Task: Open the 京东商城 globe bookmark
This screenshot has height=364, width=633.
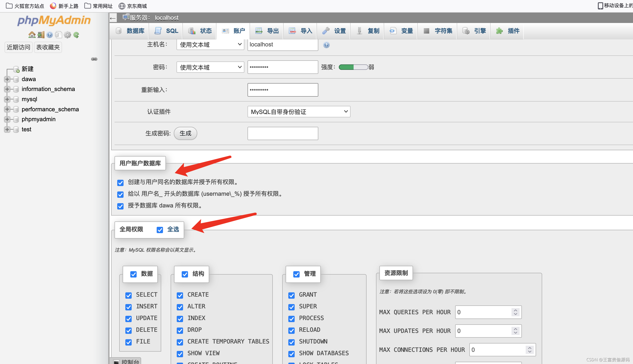Action: pos(133,6)
